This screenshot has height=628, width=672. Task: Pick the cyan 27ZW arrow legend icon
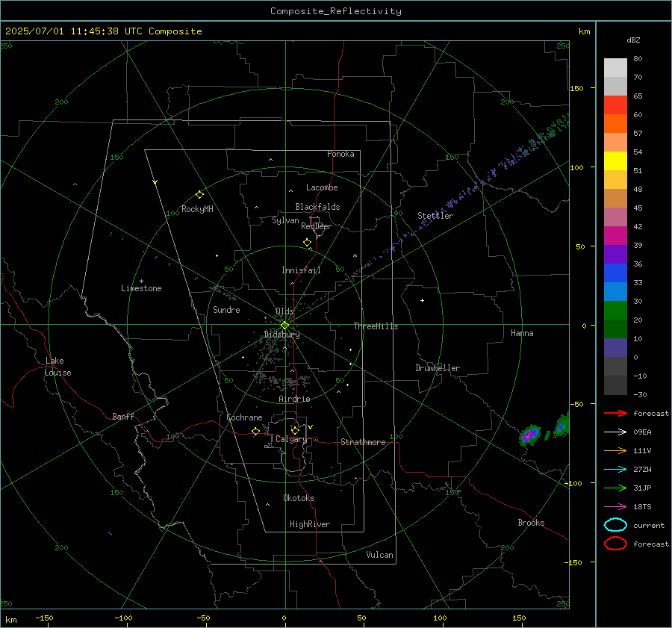pyautogui.click(x=615, y=470)
